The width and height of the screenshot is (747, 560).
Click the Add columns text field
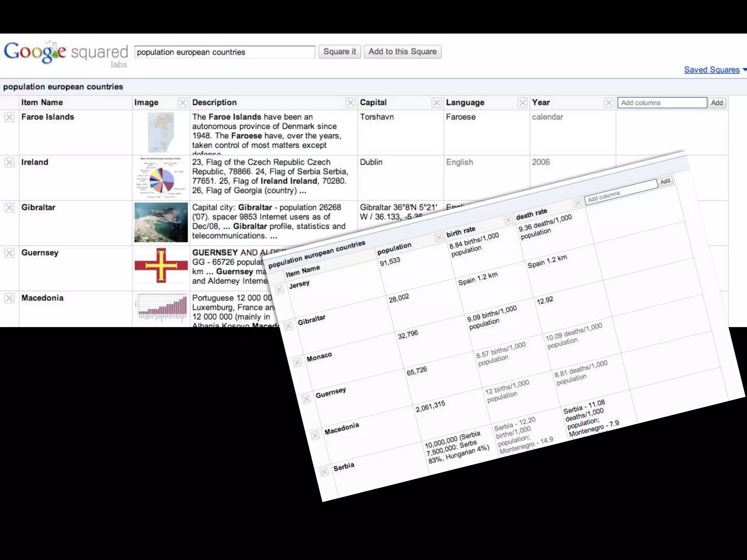click(662, 103)
